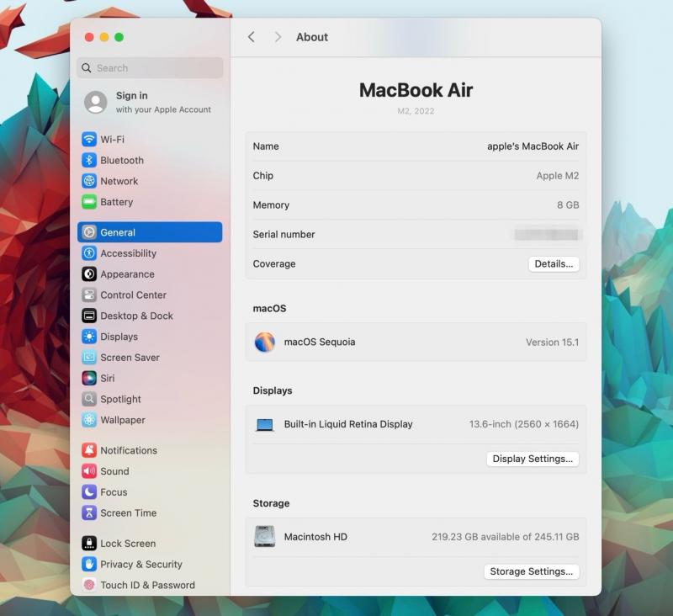
Task: Click the 'macOS Sequoia' text
Action: (320, 343)
